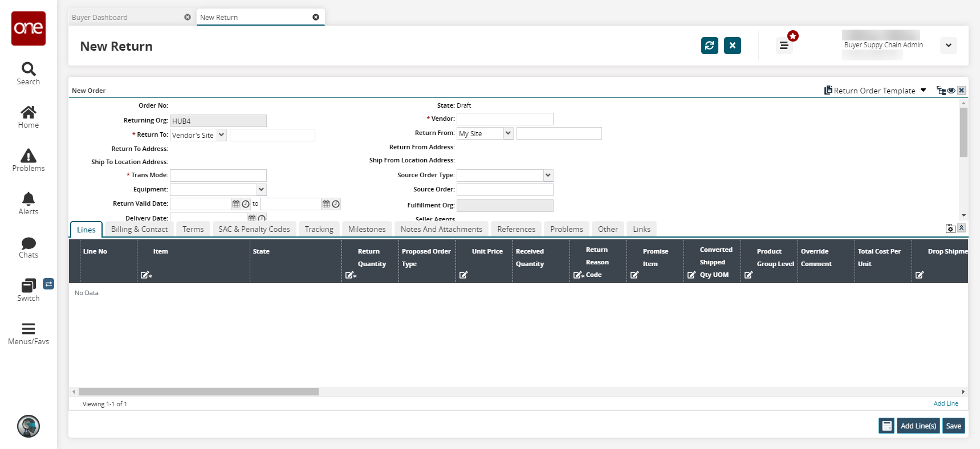This screenshot has width=980, height=449.
Task: Expand the Return To site type dropdown
Action: coord(221,135)
